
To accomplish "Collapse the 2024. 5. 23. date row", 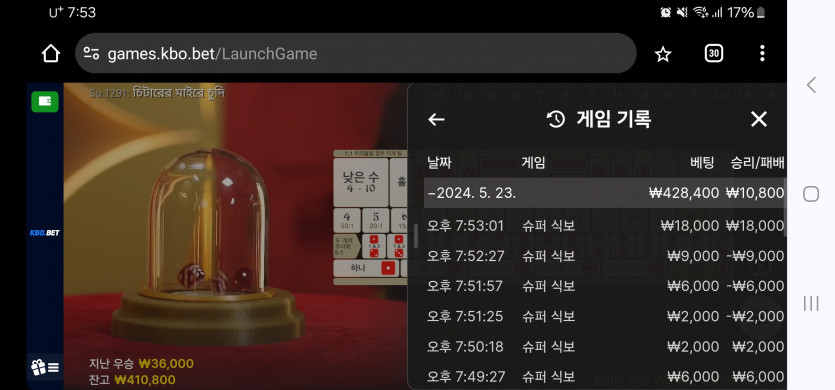I will tap(604, 193).
